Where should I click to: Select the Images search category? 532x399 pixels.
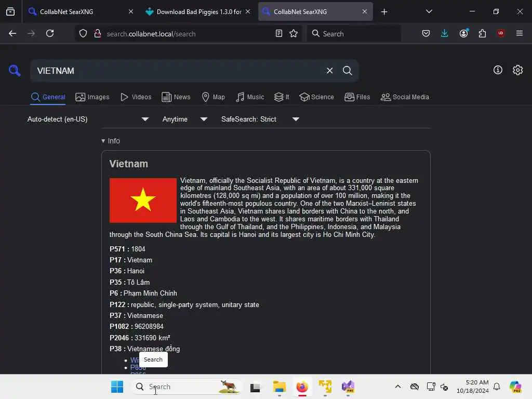(92, 97)
